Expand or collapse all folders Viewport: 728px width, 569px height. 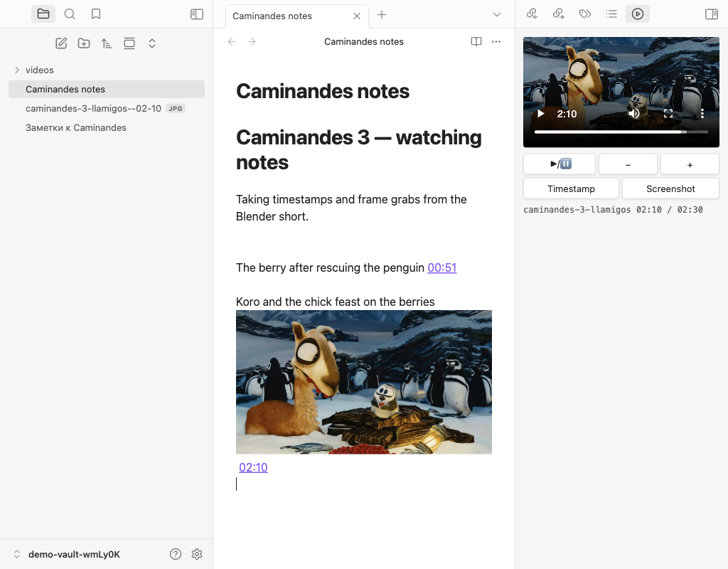pos(152,43)
